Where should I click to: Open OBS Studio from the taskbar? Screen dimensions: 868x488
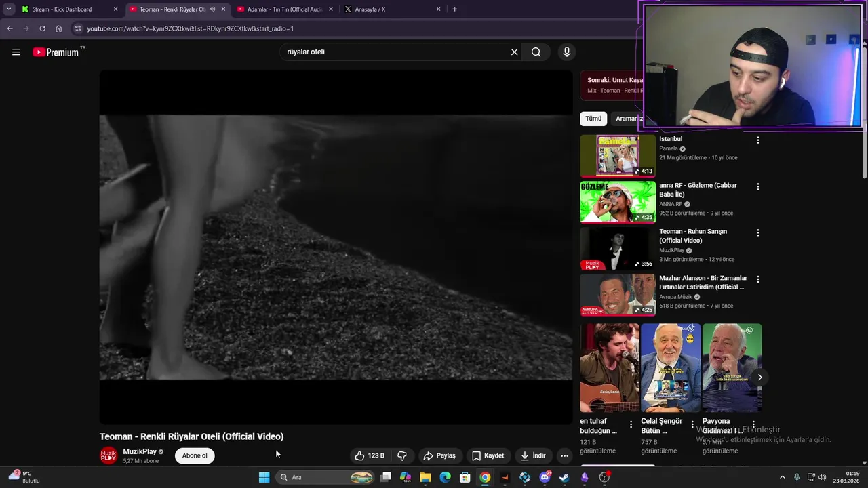[604, 477]
